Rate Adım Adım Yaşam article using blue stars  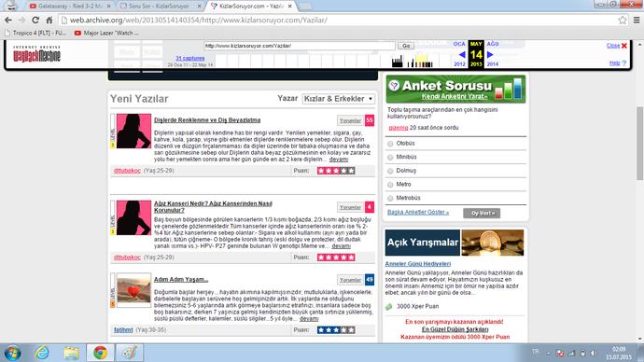pos(336,330)
